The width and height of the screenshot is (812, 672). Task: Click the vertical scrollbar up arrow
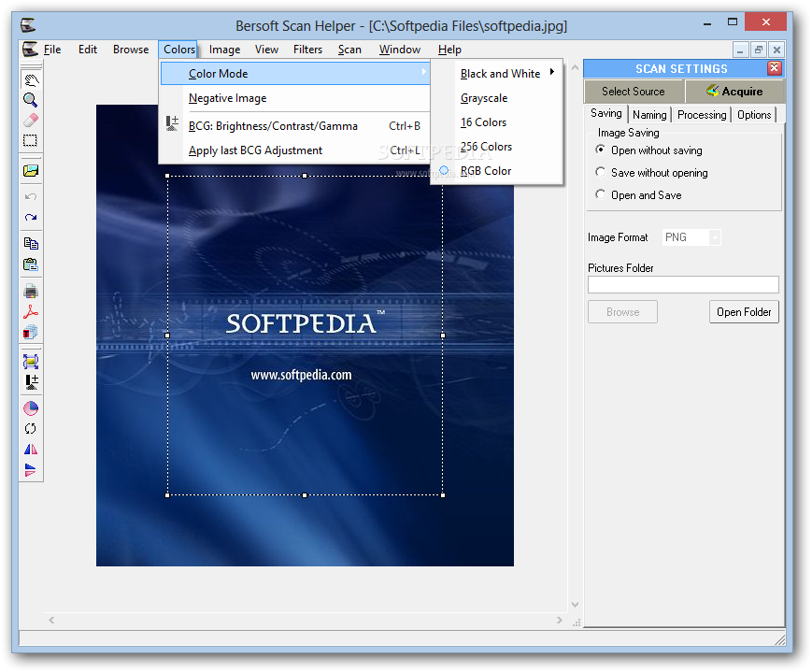[x=575, y=67]
